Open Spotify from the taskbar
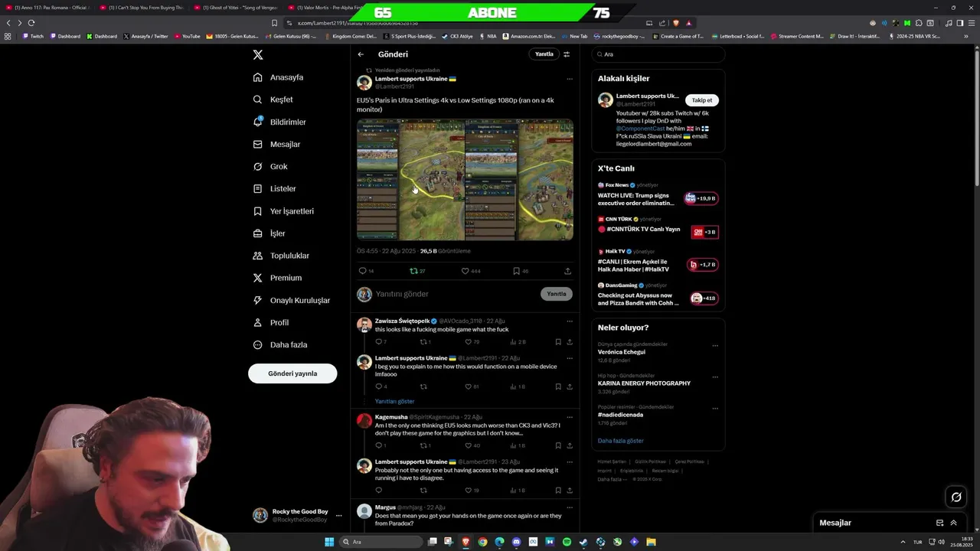This screenshot has height=551, width=980. tap(567, 542)
